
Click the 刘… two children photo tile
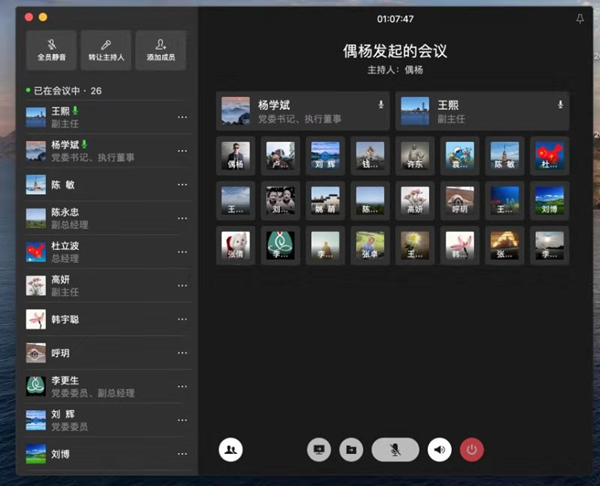click(x=280, y=201)
